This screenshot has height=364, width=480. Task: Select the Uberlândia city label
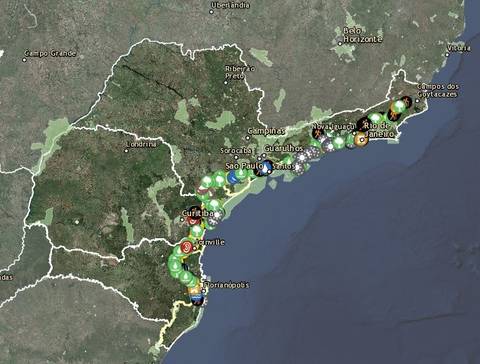pyautogui.click(x=230, y=5)
